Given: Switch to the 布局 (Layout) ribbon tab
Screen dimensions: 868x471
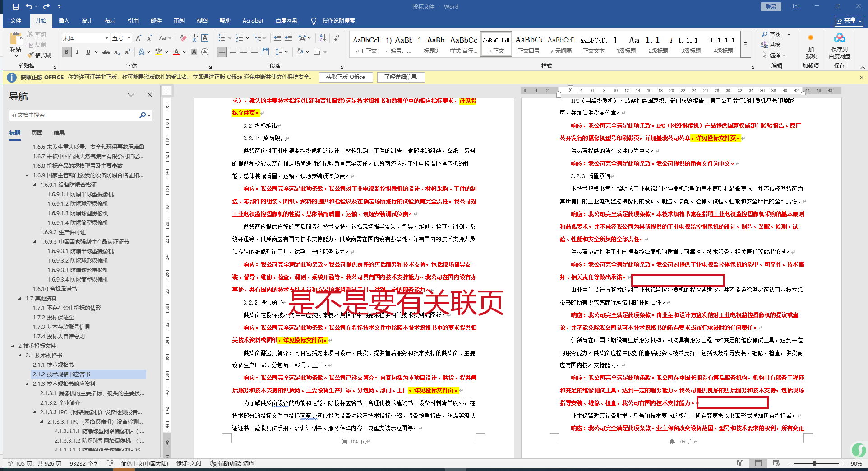Looking at the screenshot, I should coord(110,21).
